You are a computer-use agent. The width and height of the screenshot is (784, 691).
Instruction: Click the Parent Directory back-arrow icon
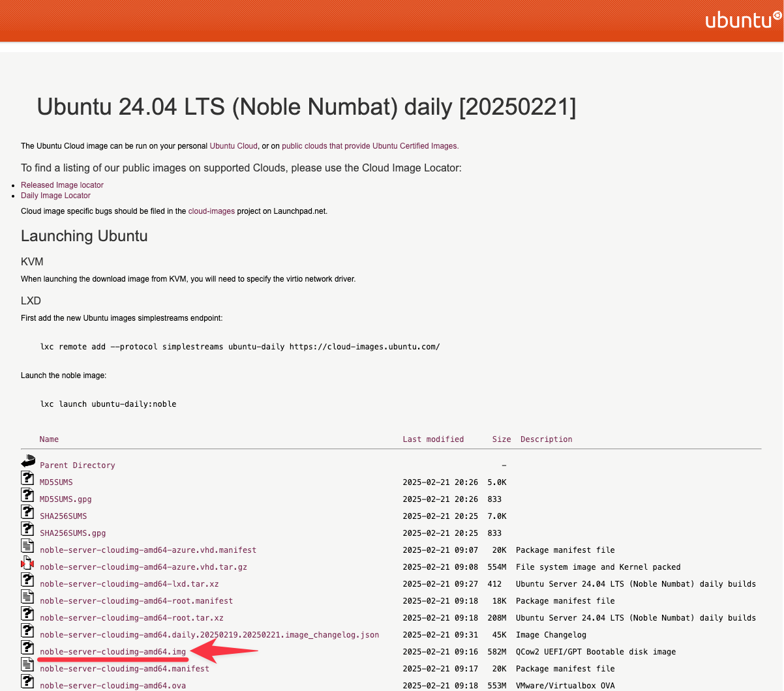tap(27, 461)
